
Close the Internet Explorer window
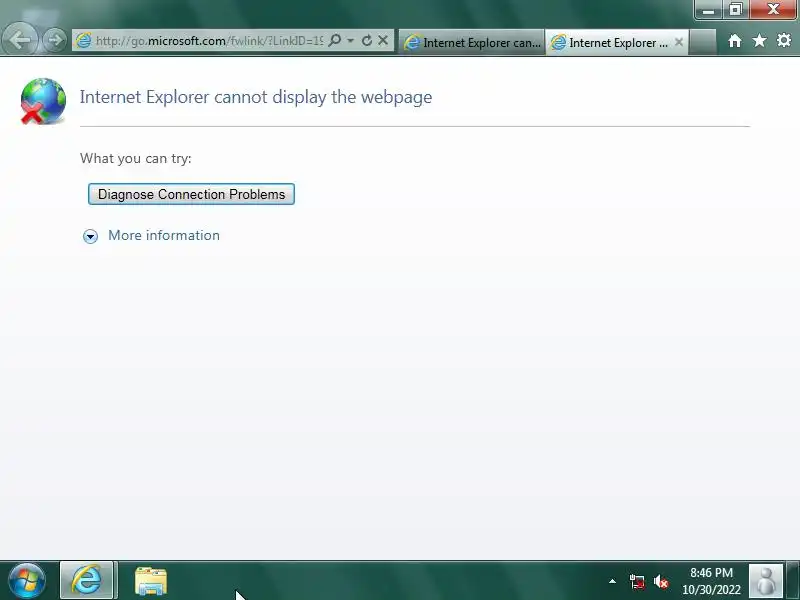pyautogui.click(x=773, y=9)
